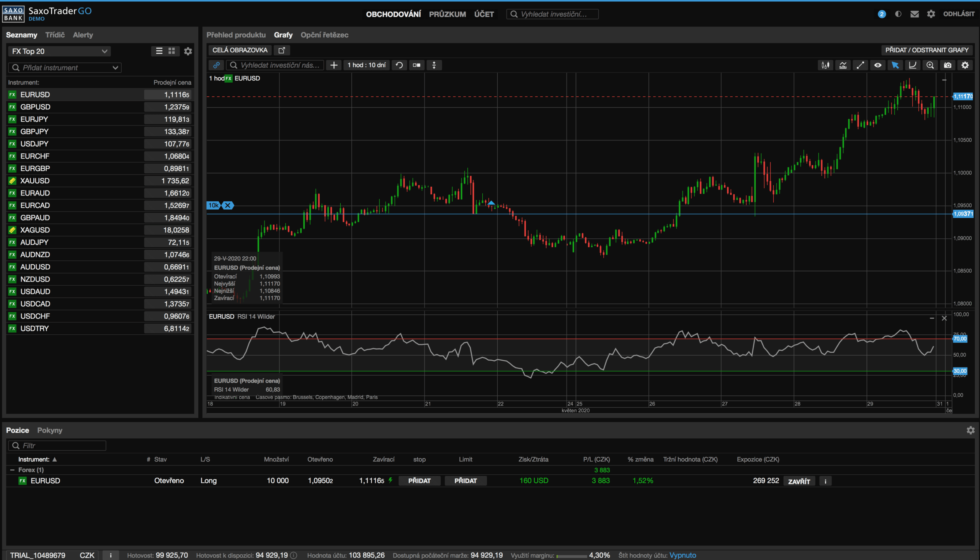Reset the chart with the circular arrow icon
The image size is (980, 560).
point(399,65)
